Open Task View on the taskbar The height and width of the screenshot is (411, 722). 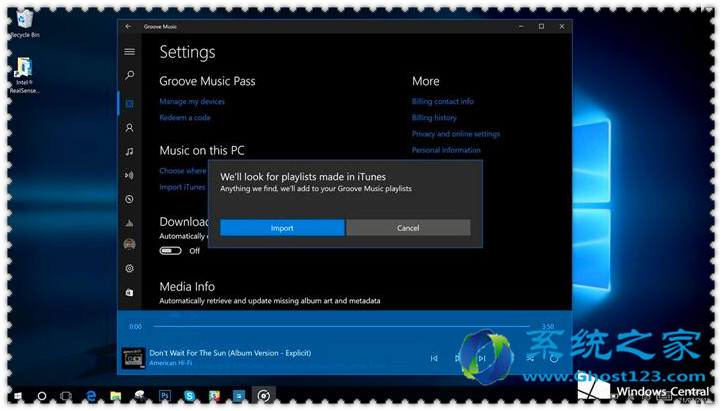[66, 396]
